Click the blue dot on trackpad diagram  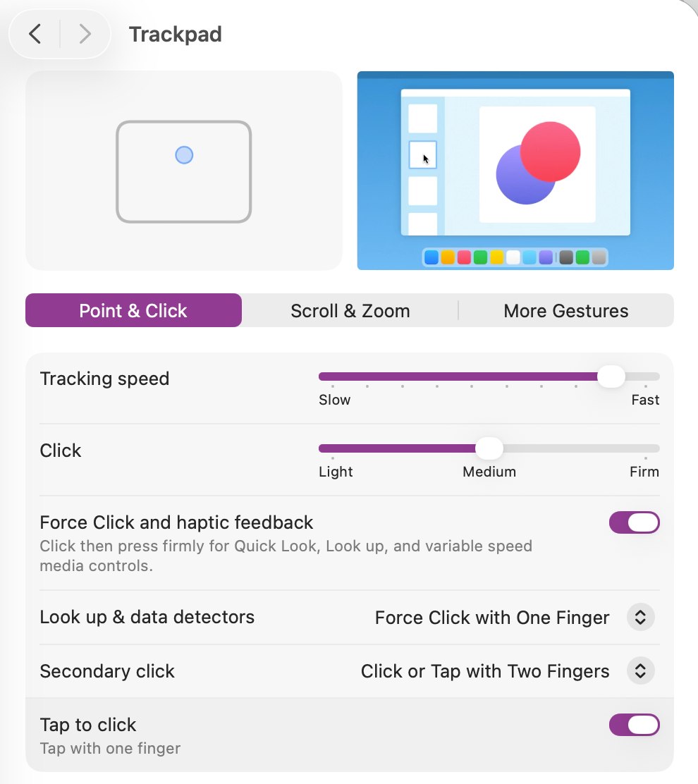tap(184, 155)
